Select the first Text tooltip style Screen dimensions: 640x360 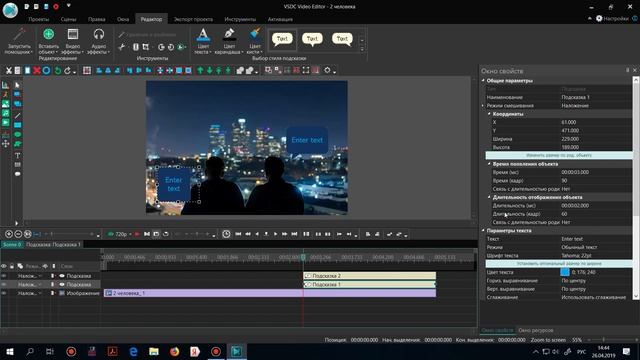pos(282,39)
